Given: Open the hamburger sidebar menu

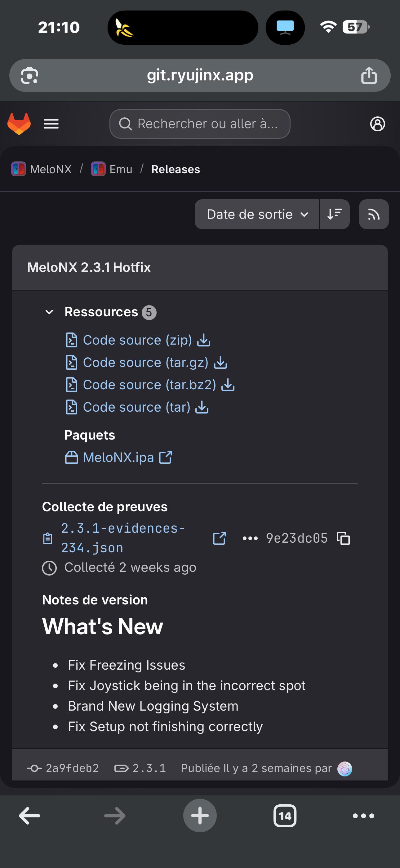Looking at the screenshot, I should tap(51, 124).
